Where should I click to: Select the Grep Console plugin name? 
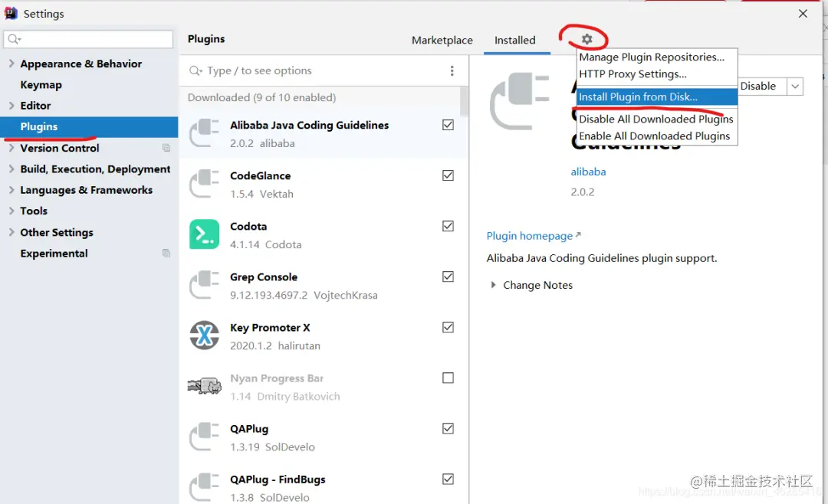pyautogui.click(x=264, y=277)
